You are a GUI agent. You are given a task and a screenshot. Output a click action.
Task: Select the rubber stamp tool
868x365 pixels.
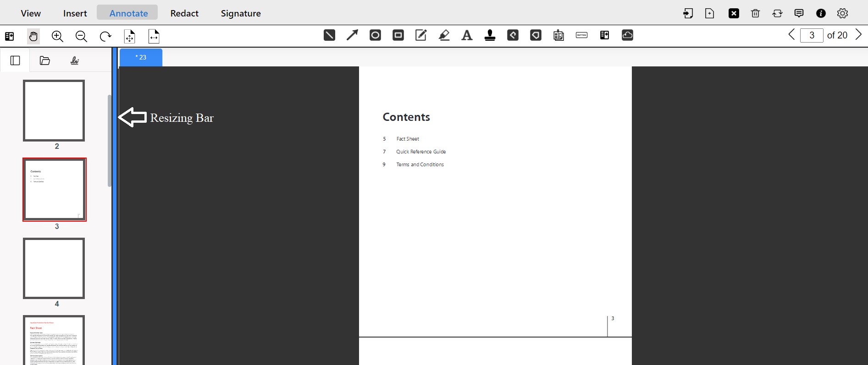490,35
